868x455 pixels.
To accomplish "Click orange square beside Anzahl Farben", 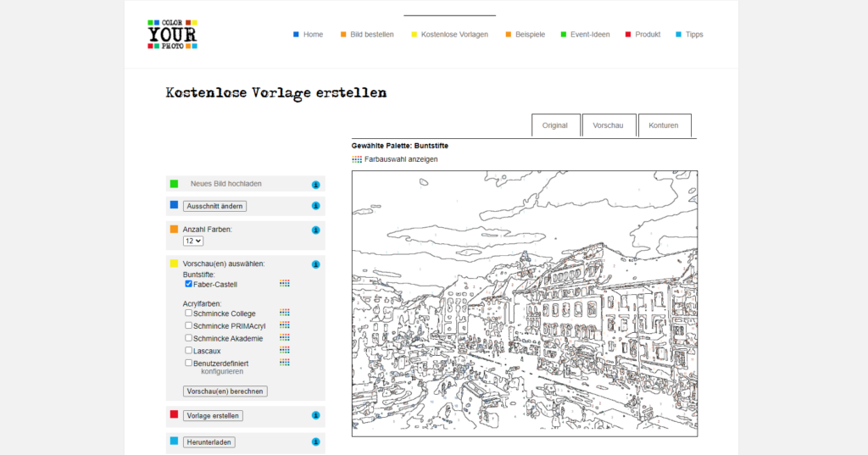I will (174, 229).
